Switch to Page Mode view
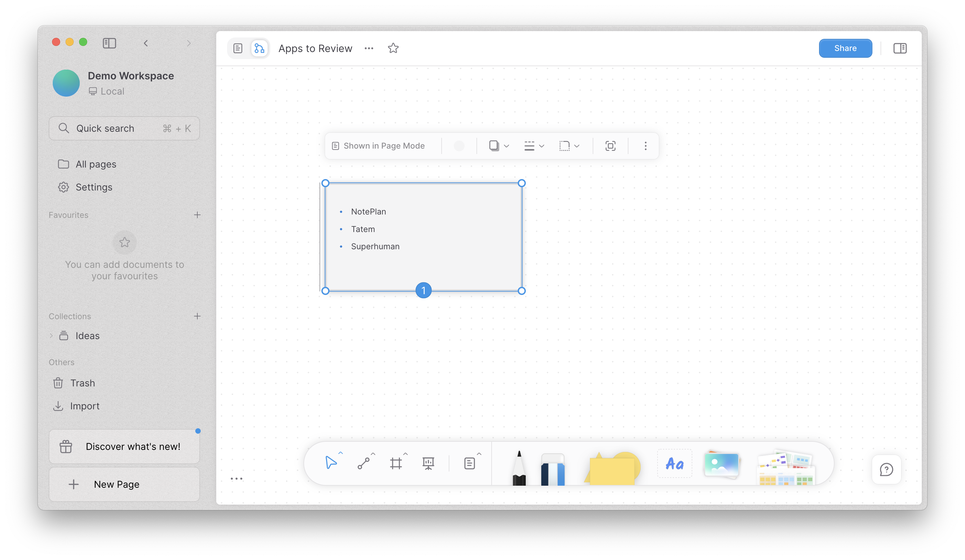965x560 pixels. (x=238, y=48)
